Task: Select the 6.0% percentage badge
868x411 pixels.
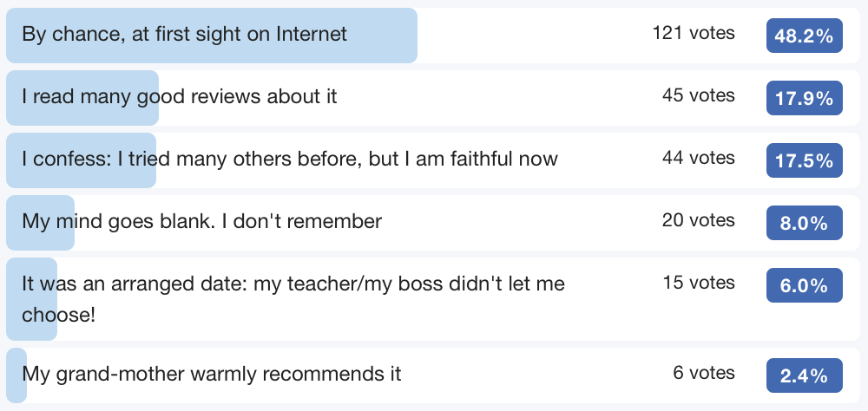Action: click(804, 285)
